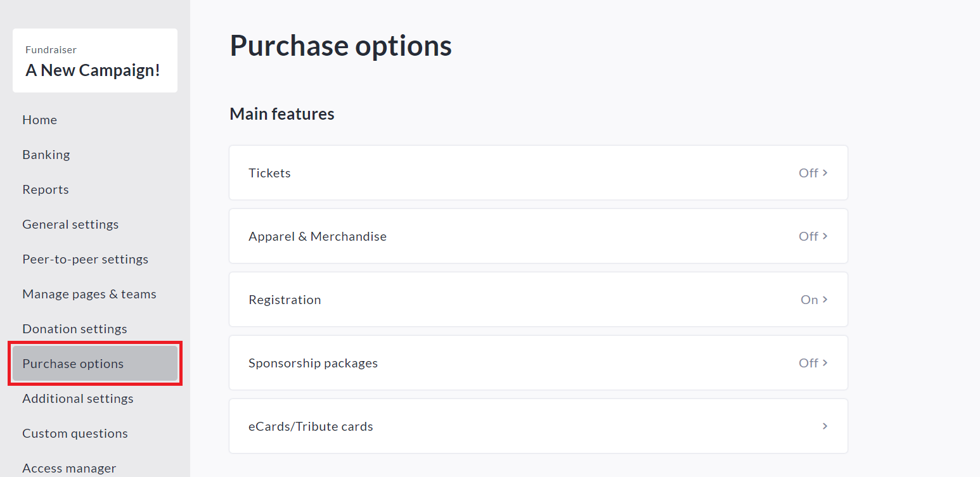
Task: Select the Purchase options sidebar entry
Action: coord(72,363)
